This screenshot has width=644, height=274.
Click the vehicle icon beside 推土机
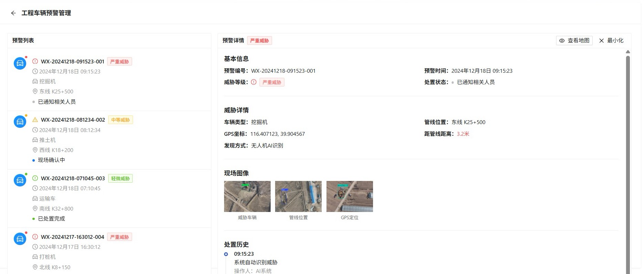[x=35, y=140]
